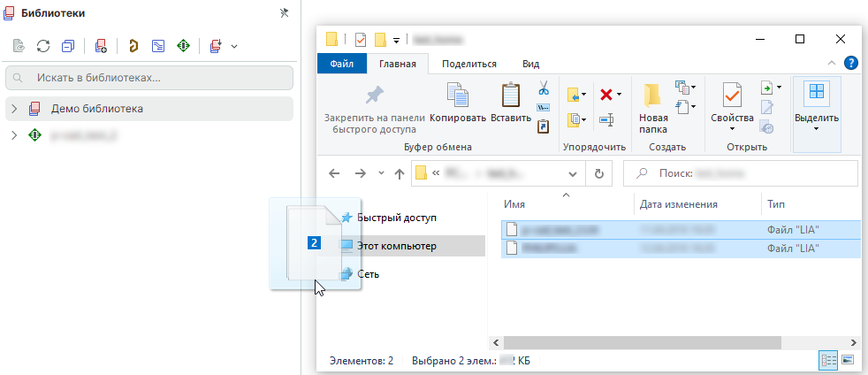Click the folder icon in Explorer title bar
Screen dimensions: 868x375
[x=331, y=39]
